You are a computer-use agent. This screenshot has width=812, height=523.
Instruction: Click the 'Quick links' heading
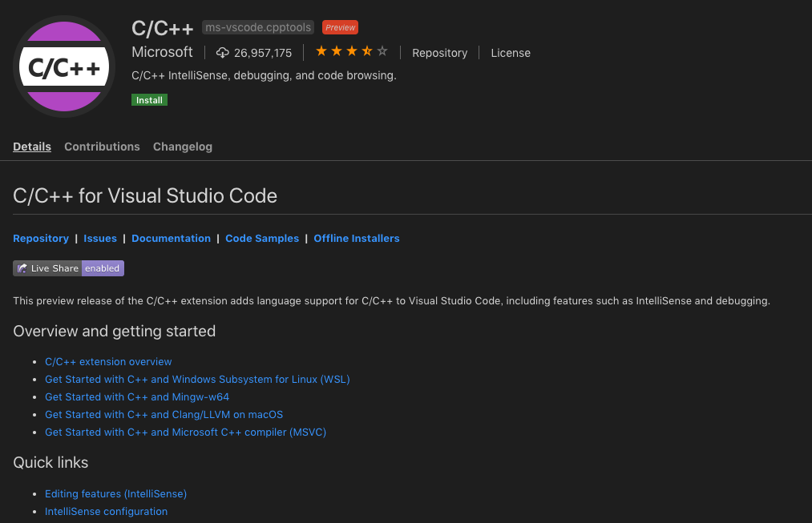50,462
